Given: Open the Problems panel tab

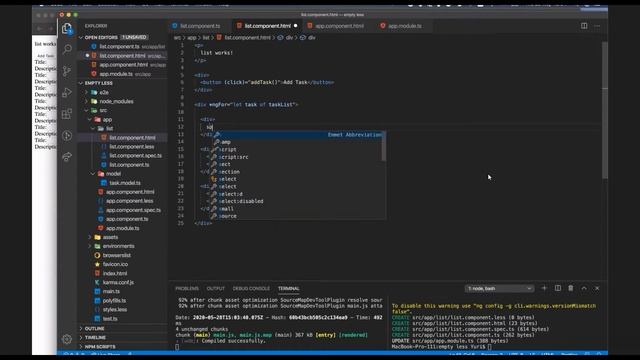Looking at the screenshot, I should coord(187,289).
